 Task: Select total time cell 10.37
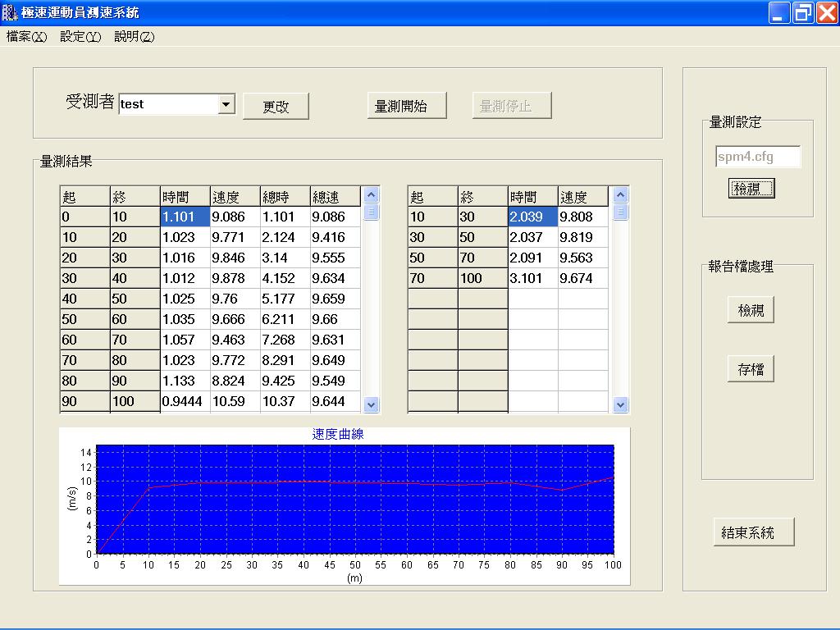[285, 401]
